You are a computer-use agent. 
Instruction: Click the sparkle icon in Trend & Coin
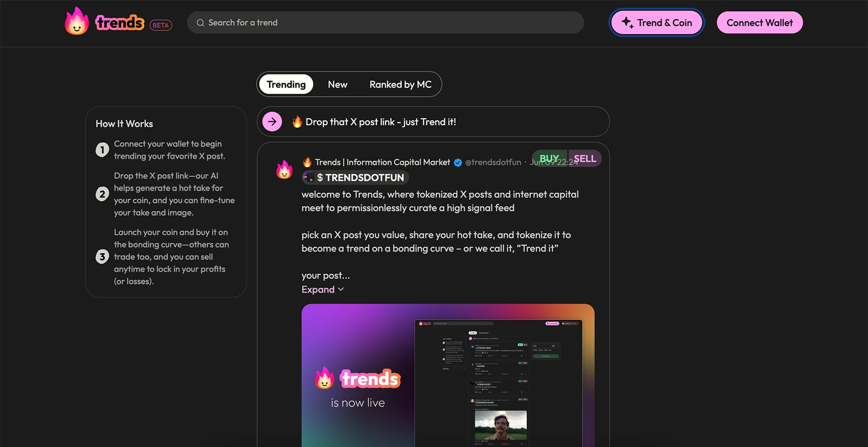[627, 22]
